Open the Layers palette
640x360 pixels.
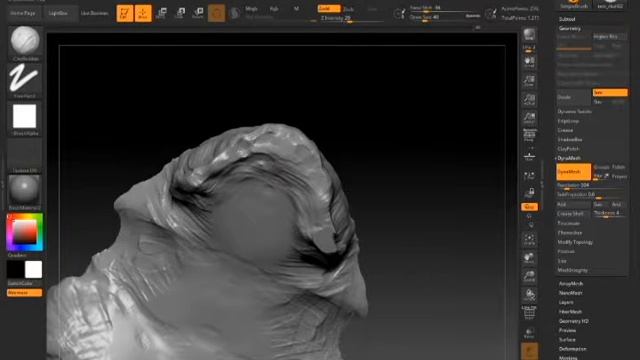(566, 302)
